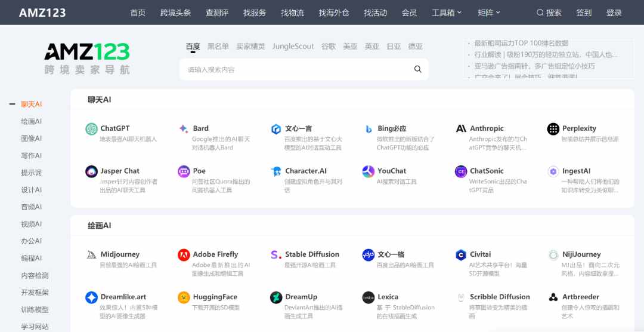644x332 pixels.
Task: Expand the 工具箱 dropdown menu
Action: click(447, 13)
